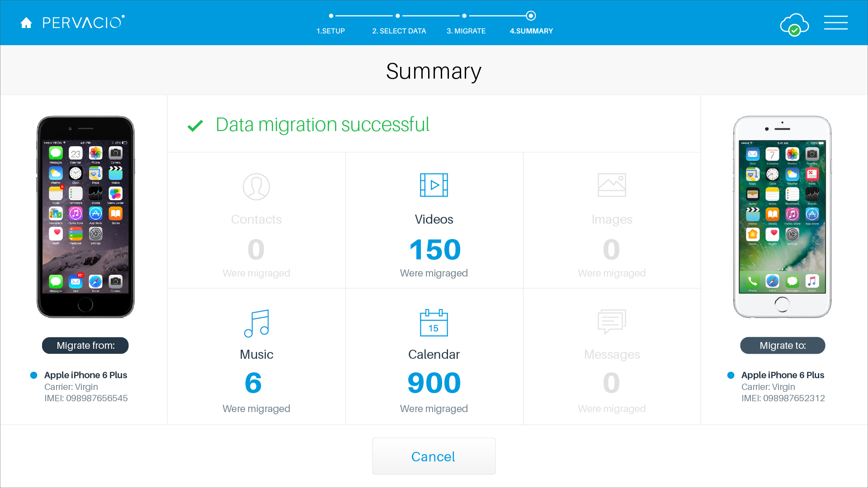
Task: Click the Cancel button
Action: 434,456
